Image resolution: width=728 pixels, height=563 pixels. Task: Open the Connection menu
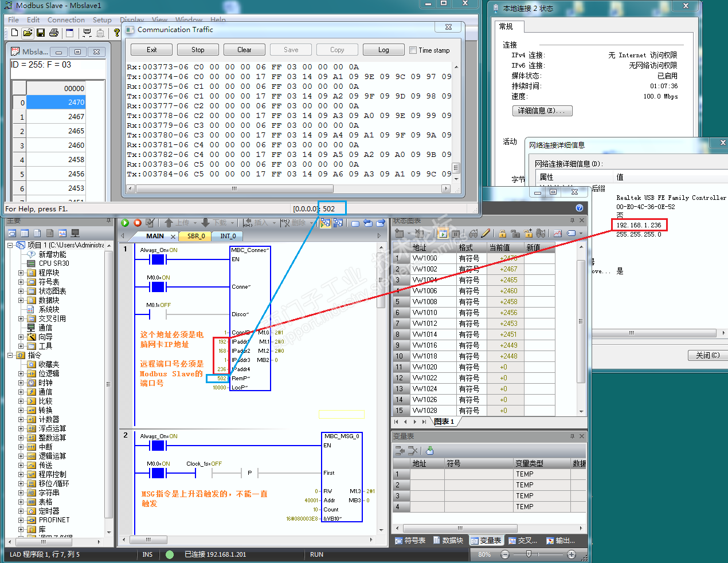pyautogui.click(x=66, y=20)
